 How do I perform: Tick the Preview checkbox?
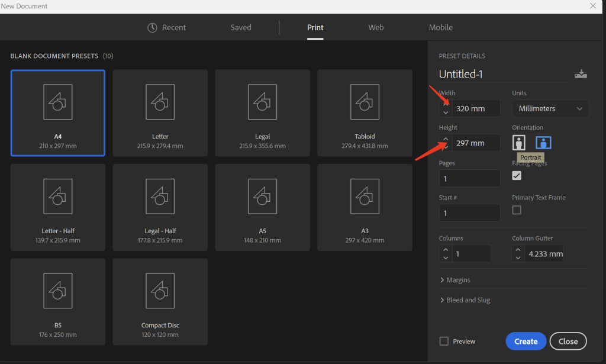coord(444,341)
